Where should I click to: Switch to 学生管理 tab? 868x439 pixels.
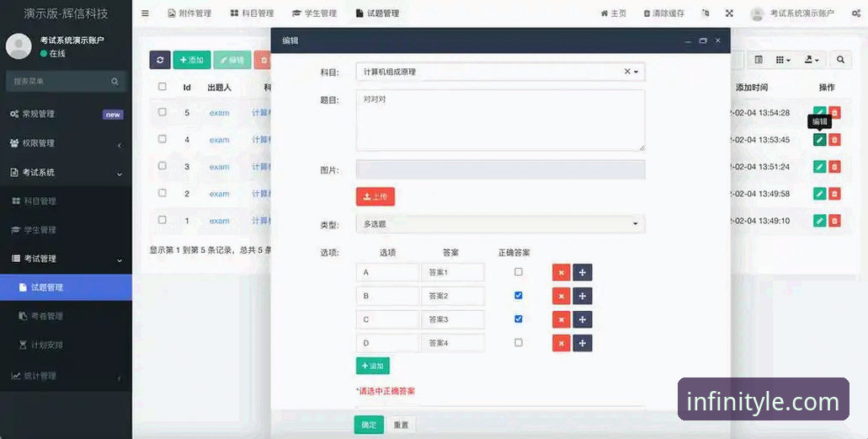(314, 13)
